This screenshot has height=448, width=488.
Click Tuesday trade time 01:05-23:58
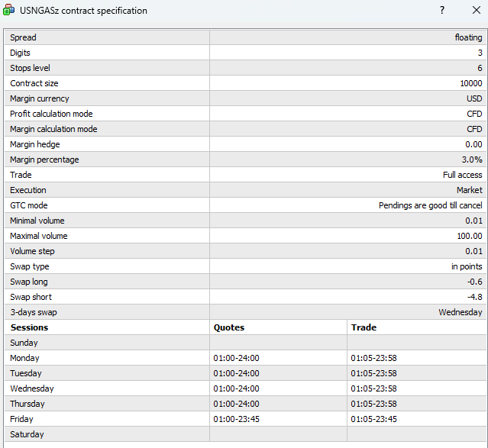373,373
